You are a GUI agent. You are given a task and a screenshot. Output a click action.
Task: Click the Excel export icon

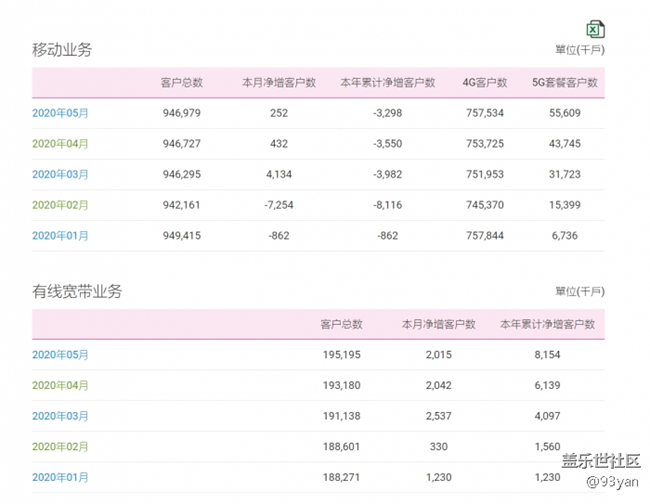point(595,29)
